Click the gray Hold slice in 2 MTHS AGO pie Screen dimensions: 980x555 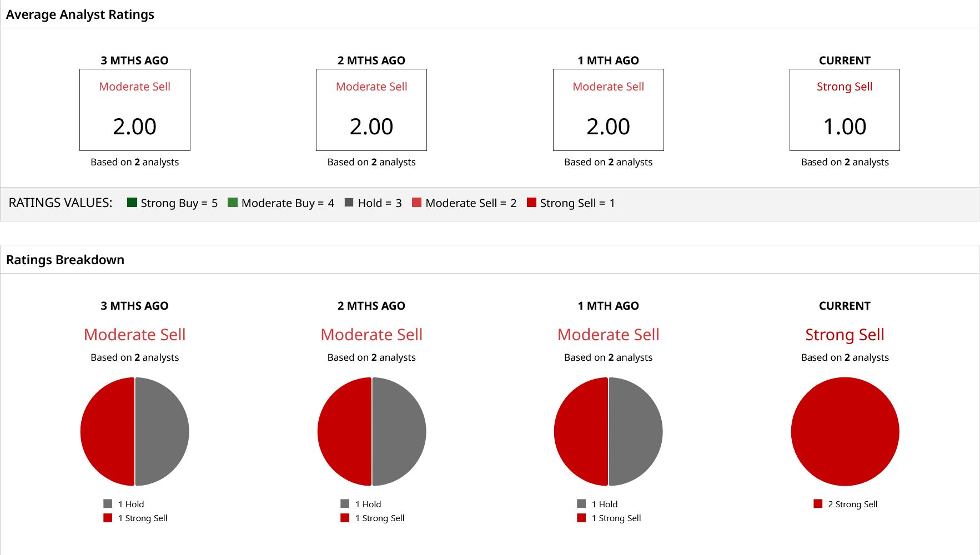[399, 432]
